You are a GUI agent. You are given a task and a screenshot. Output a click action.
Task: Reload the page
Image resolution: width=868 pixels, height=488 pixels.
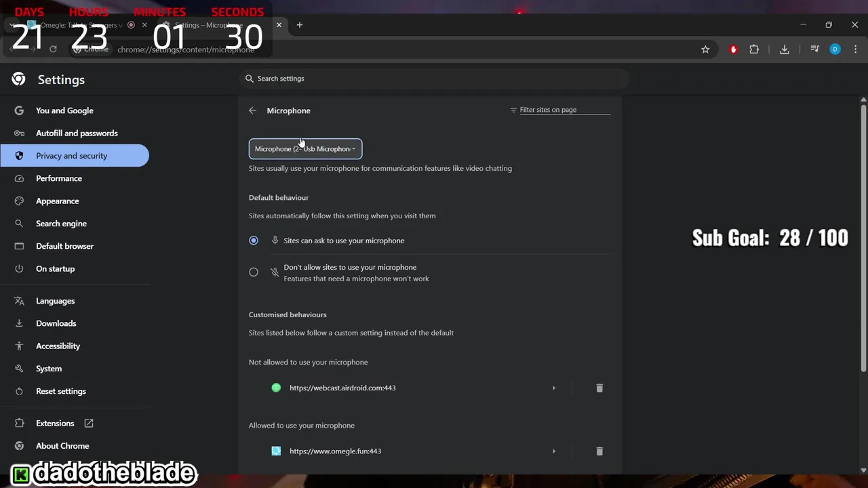point(53,49)
